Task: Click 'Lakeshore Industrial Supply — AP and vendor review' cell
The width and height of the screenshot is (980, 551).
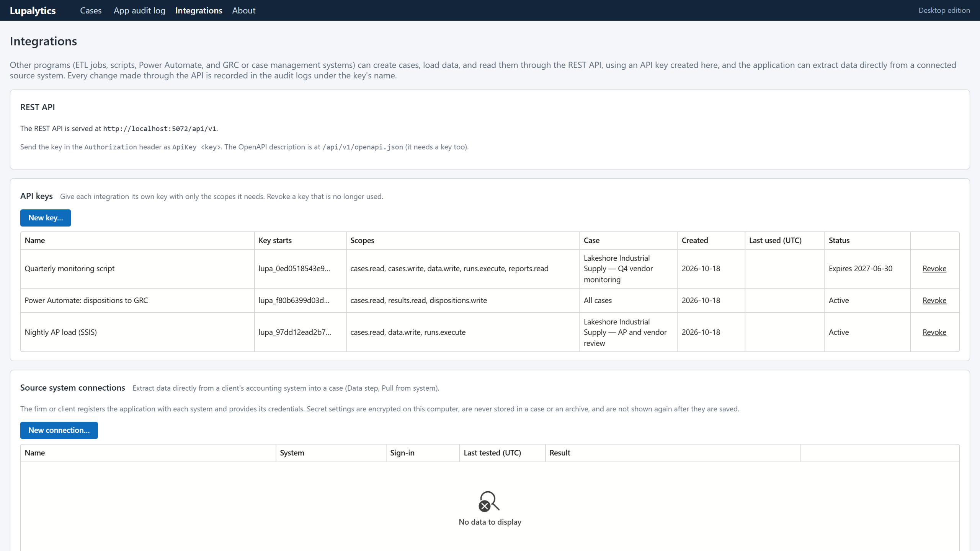Action: tap(629, 332)
